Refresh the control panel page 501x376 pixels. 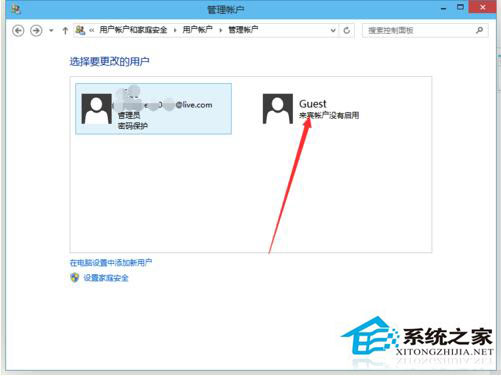pos(347,30)
